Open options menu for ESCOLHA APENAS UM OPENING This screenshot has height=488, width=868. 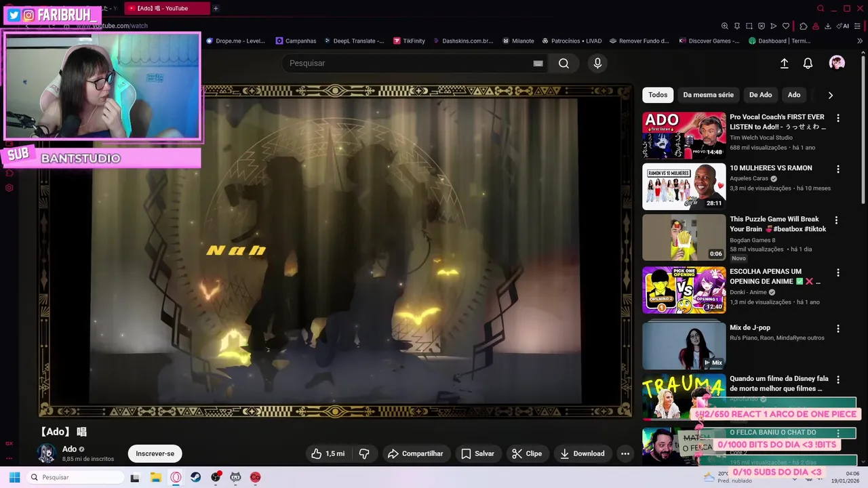coord(838,272)
